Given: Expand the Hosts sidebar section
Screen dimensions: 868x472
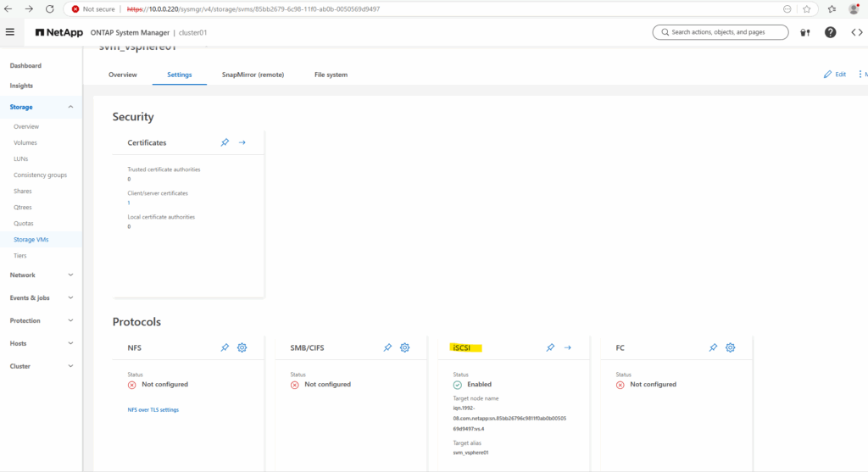Looking at the screenshot, I should 70,343.
